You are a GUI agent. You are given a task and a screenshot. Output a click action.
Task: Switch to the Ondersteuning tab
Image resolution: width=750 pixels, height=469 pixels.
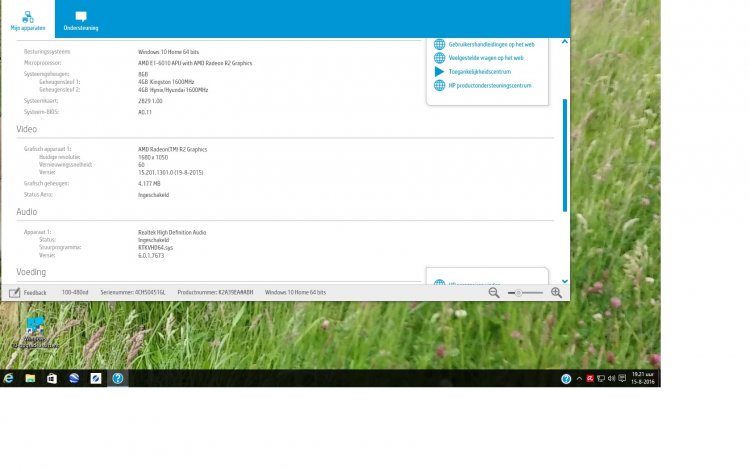coord(80,20)
